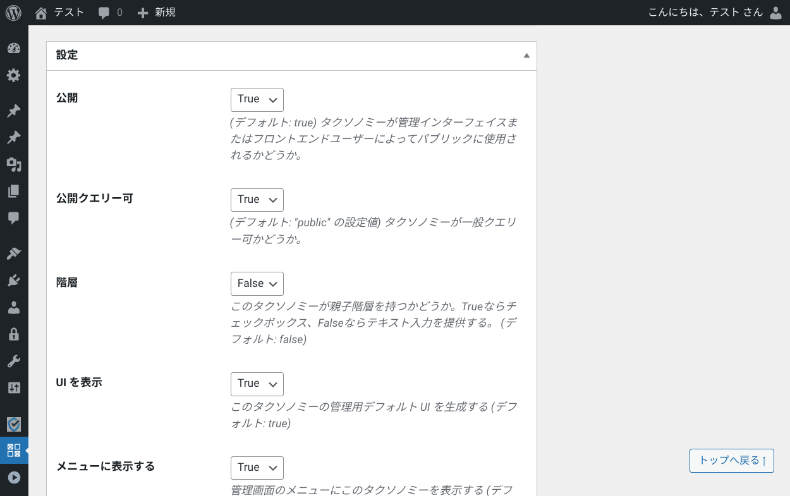
Task: Click the 公開クエリー可 field label
Action: pyautogui.click(x=95, y=199)
